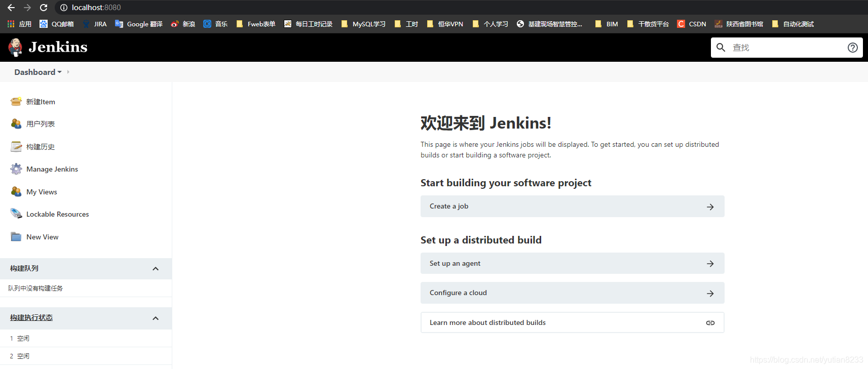Open the Lockable Resources link
This screenshot has height=369, width=868.
pos(58,214)
